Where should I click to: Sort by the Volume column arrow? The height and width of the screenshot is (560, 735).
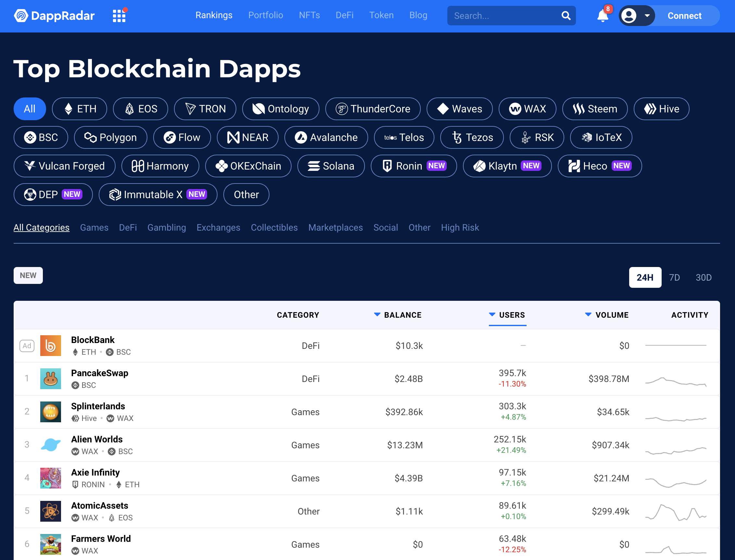pos(588,314)
